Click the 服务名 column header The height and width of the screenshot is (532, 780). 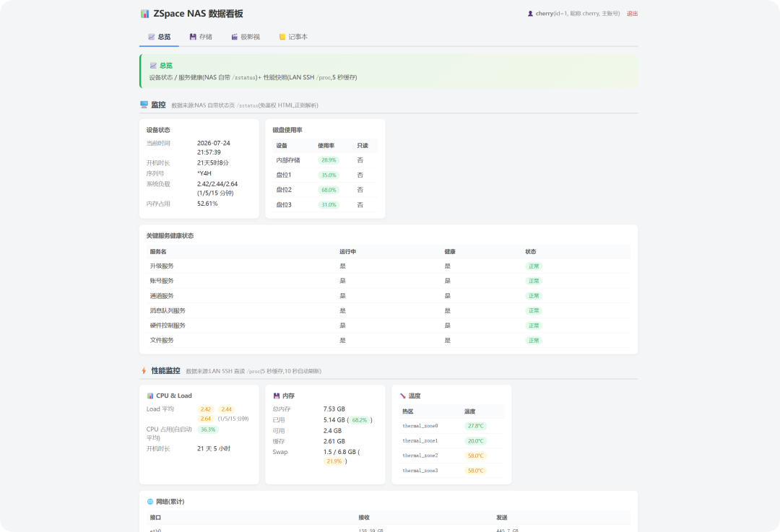158,252
